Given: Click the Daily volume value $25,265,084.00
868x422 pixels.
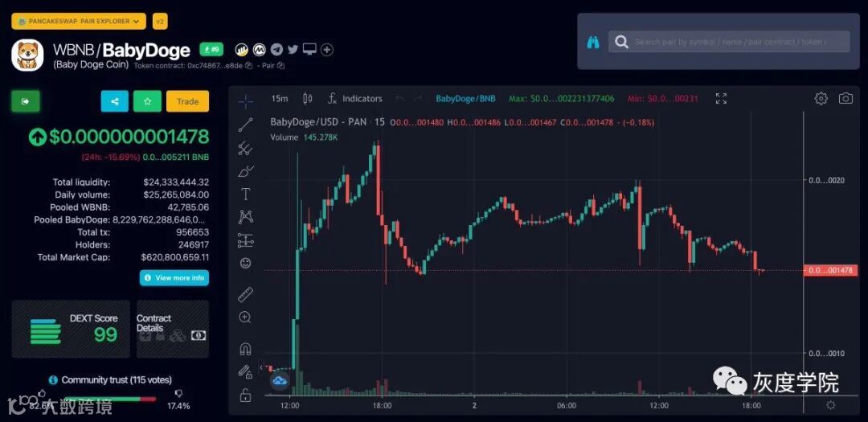Looking at the screenshot, I should pos(176,195).
